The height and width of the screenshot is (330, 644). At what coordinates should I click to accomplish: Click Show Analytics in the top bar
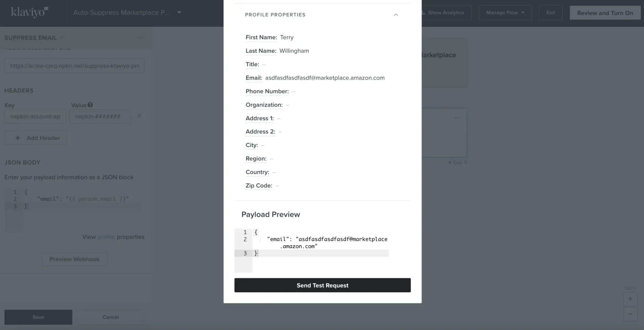446,12
